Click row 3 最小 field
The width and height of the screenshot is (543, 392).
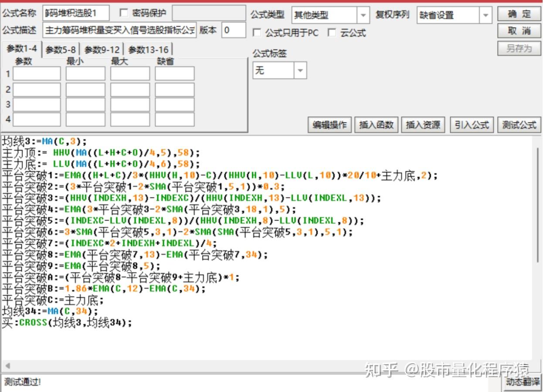tap(85, 105)
